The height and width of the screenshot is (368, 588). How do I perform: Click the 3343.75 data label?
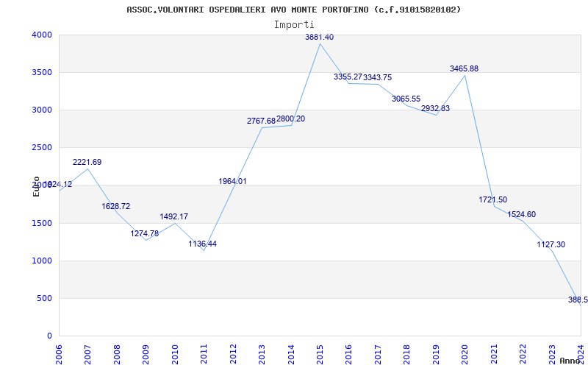point(378,78)
